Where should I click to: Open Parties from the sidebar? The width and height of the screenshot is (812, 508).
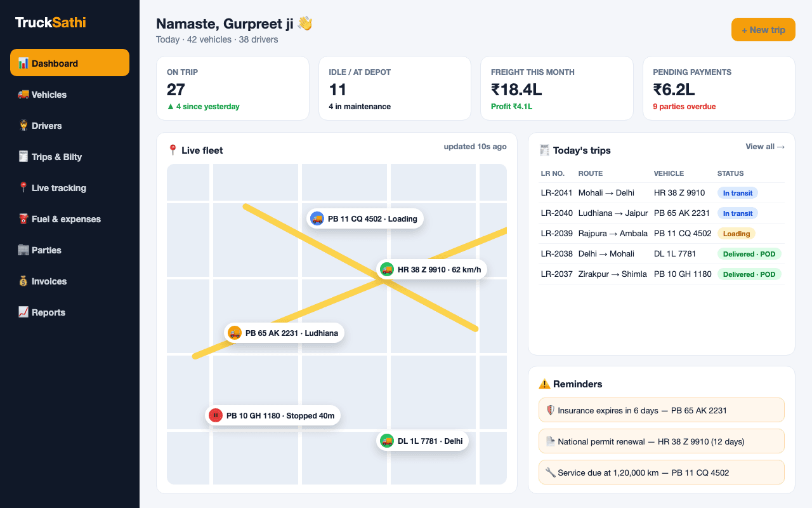(x=70, y=250)
